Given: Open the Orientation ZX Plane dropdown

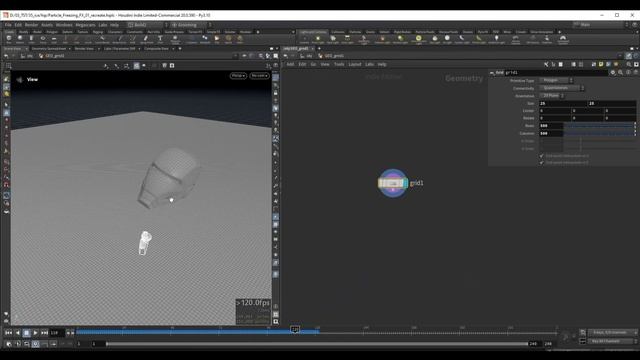Looking at the screenshot, I should (x=552, y=96).
